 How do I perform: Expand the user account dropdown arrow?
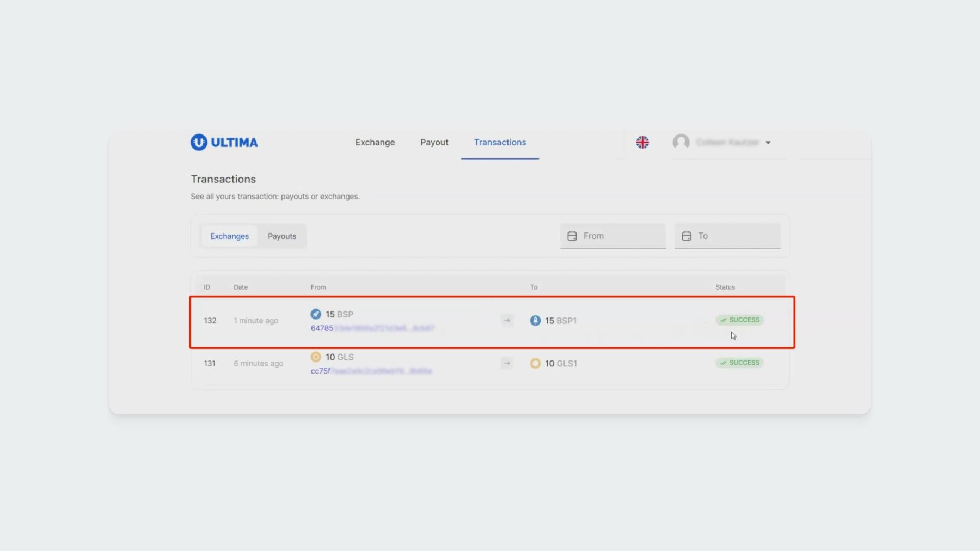pyautogui.click(x=768, y=143)
